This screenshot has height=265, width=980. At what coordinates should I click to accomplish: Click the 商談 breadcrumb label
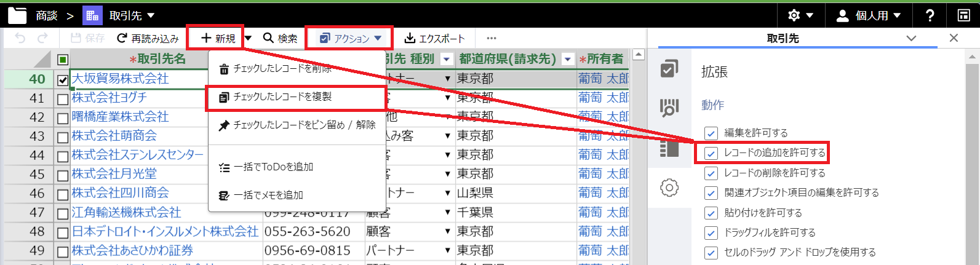[x=47, y=15]
